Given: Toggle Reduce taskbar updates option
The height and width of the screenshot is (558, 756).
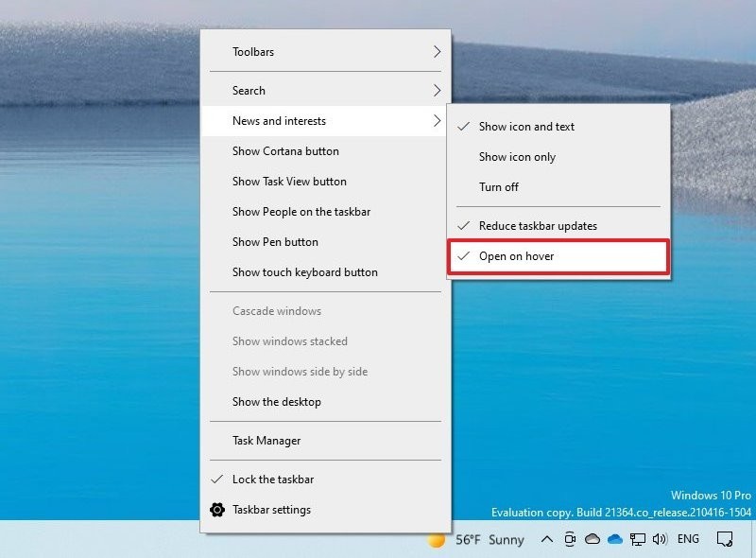Looking at the screenshot, I should pyautogui.click(x=558, y=226).
